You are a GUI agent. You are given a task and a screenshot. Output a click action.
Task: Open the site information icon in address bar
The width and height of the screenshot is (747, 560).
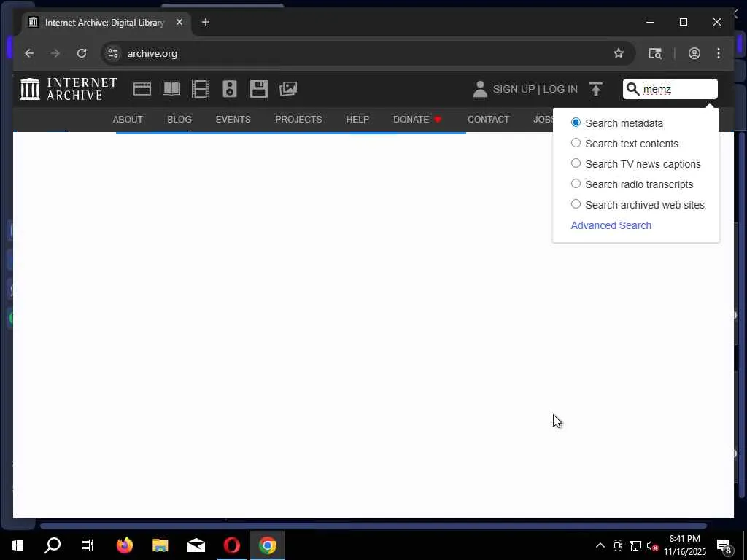(113, 53)
